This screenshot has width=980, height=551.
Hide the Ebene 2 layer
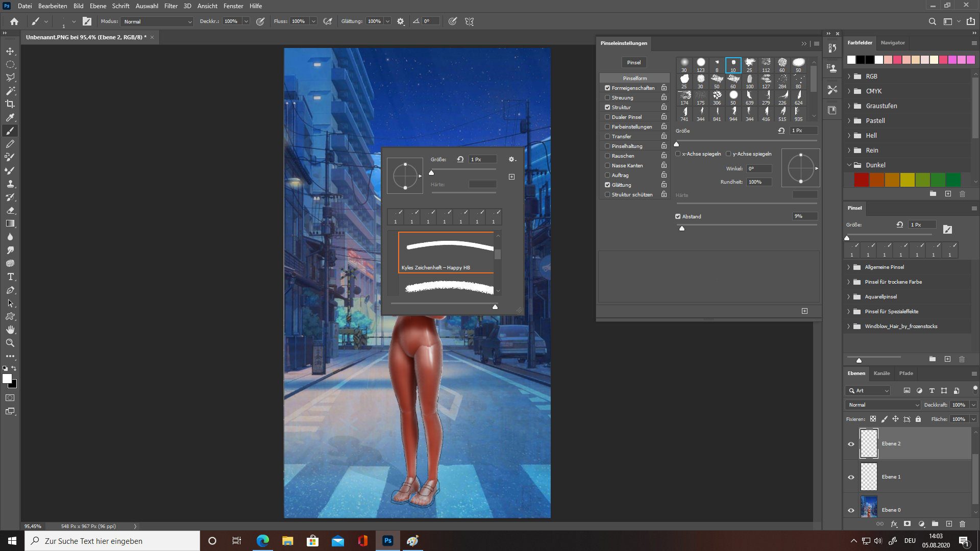[x=851, y=444]
